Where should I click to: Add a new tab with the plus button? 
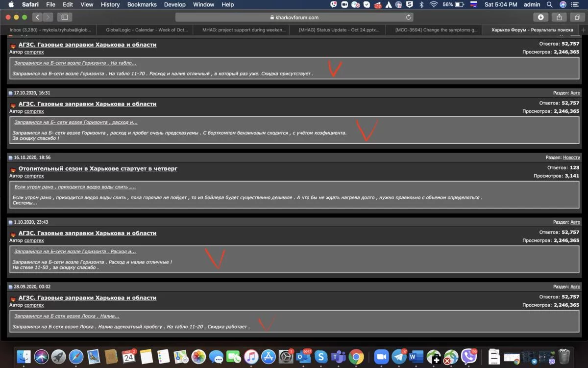pyautogui.click(x=583, y=30)
